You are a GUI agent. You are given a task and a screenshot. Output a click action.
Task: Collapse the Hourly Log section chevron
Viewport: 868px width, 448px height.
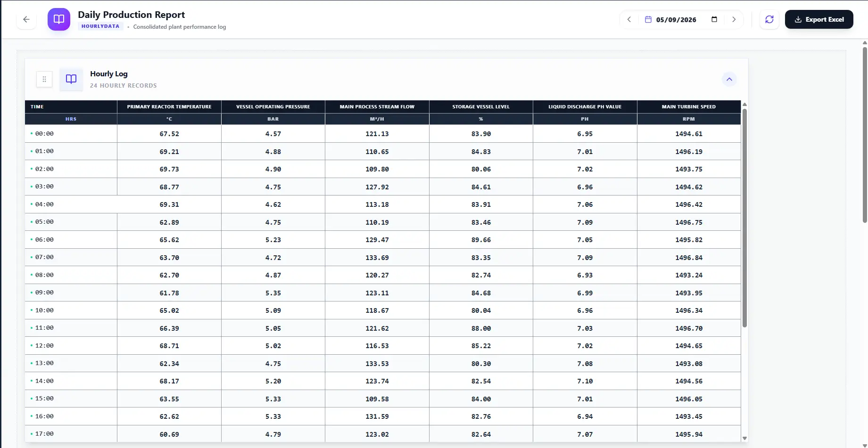pyautogui.click(x=729, y=79)
